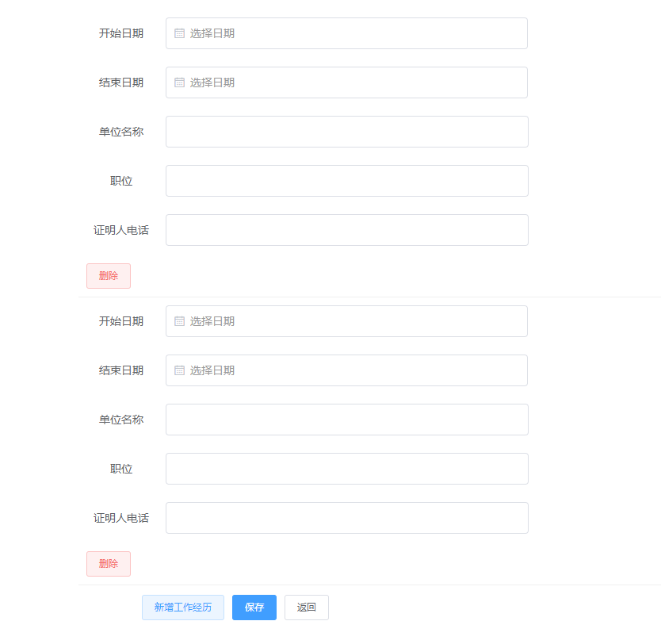
Task: Open second 结束日期 date picker
Action: (x=346, y=370)
